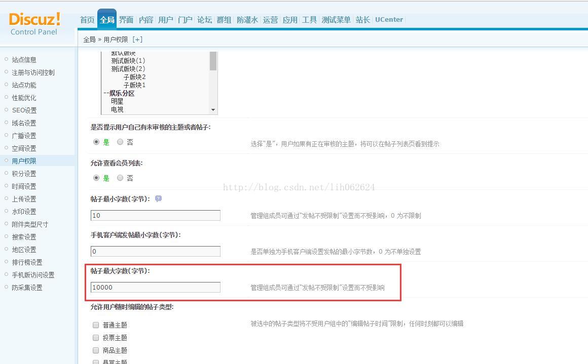588x364 pixels.
Task: Open SEO设置 from the sidebar
Action: click(24, 110)
